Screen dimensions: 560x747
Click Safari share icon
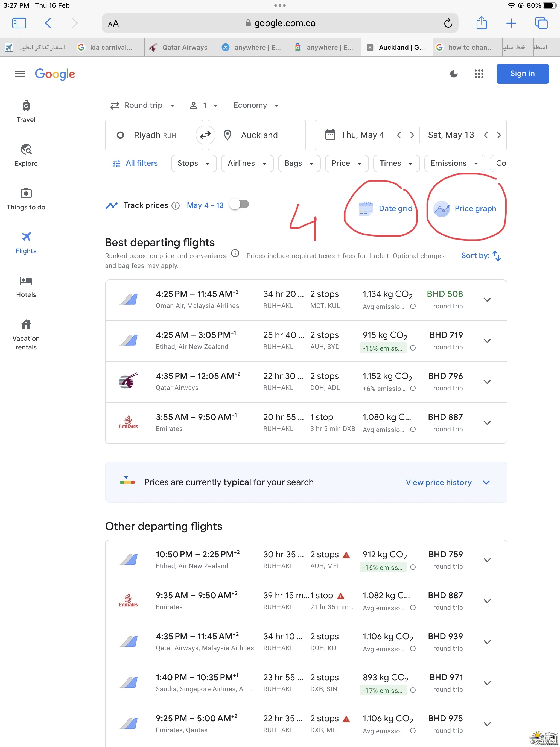[481, 23]
